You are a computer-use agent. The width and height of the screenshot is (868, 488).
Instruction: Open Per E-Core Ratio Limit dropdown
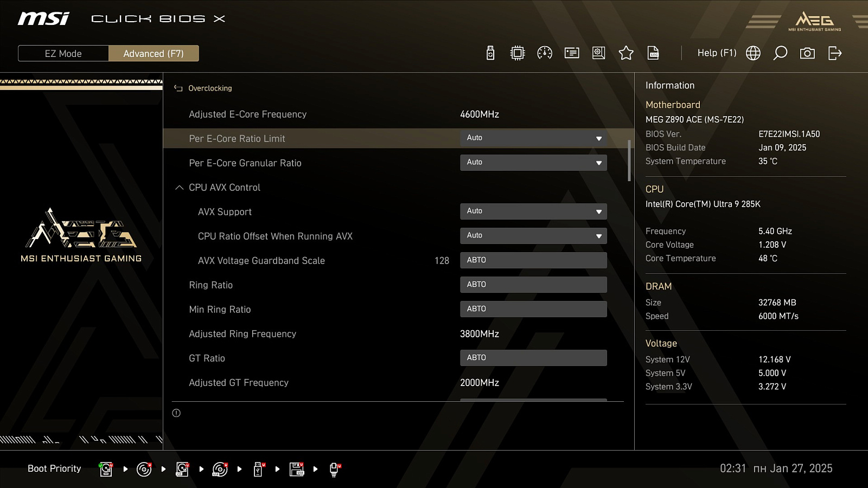(x=533, y=138)
